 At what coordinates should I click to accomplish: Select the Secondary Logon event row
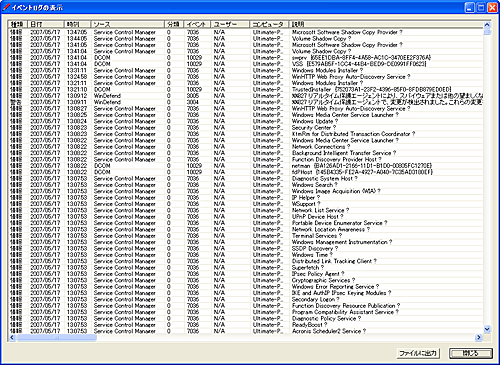pyautogui.click(x=246, y=299)
